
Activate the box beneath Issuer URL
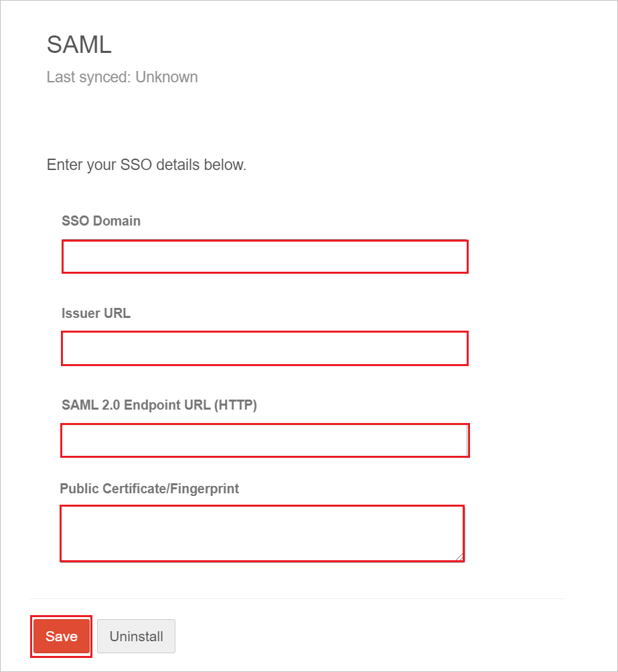(x=264, y=349)
